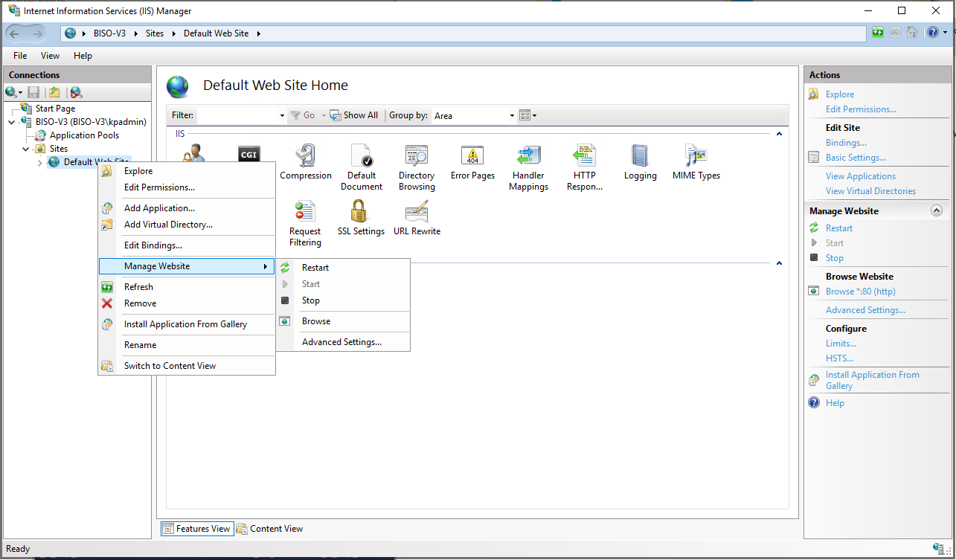
Task: Choose Advanced Settings in the submenu
Action: click(343, 342)
